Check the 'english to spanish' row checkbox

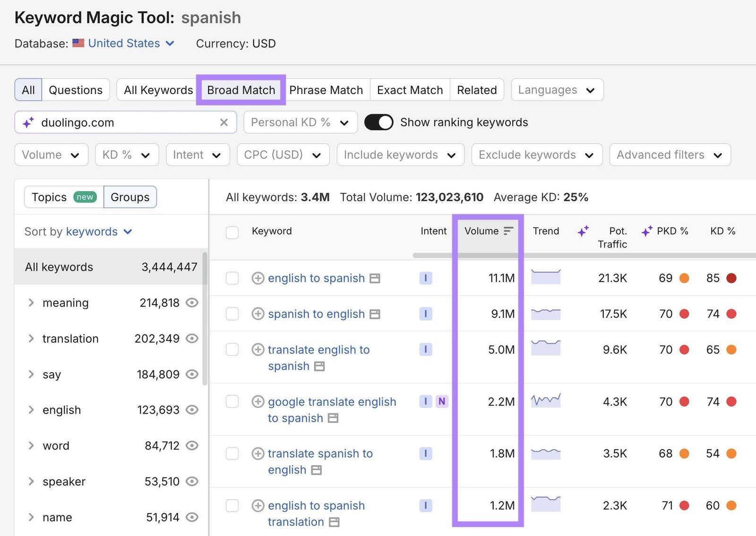[232, 278]
